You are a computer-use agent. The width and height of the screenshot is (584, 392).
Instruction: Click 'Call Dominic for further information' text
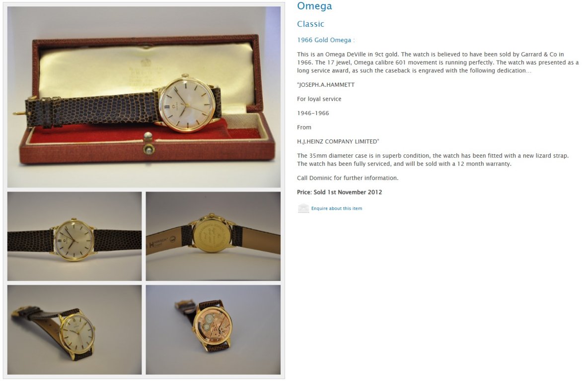click(x=348, y=178)
